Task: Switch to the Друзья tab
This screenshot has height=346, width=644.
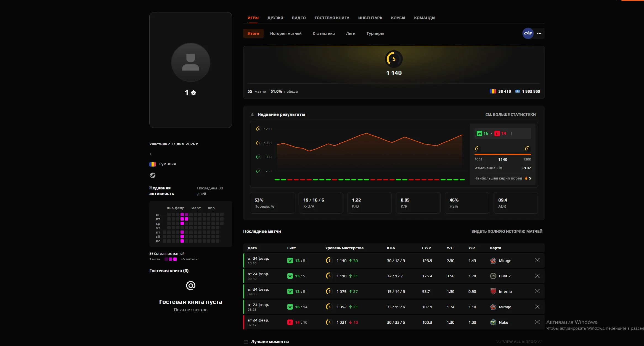Action: tap(275, 18)
